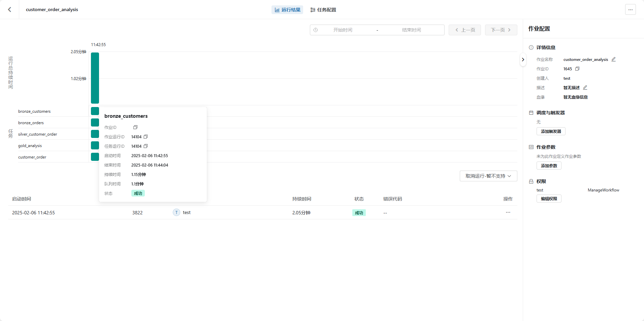Collapse the 作业配置 side panel
Viewport: 644px width, 321px height.
point(523,60)
